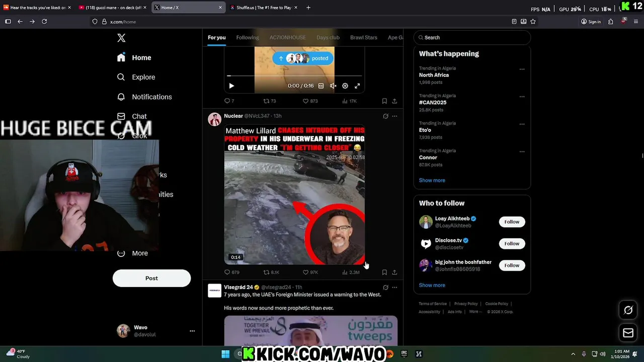
Task: Click the Grok icon on the Visegrád 24 post
Action: coord(385,288)
